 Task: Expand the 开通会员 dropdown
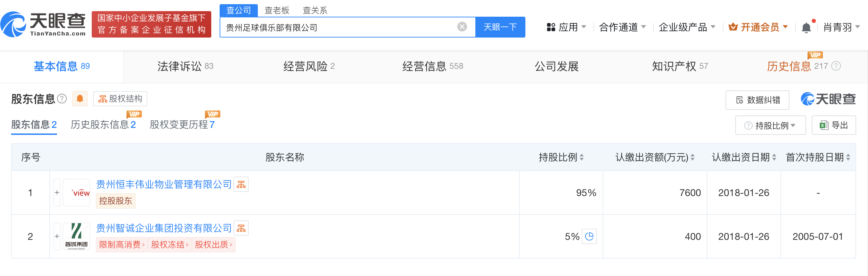click(758, 27)
